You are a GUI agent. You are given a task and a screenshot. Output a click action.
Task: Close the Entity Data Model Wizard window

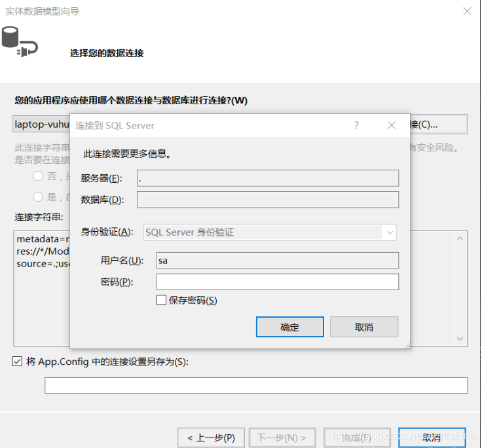467,11
